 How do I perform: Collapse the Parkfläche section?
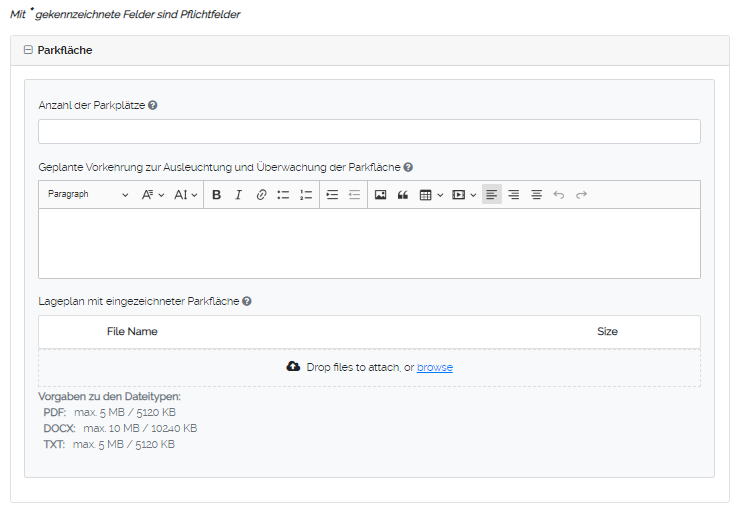tap(28, 50)
